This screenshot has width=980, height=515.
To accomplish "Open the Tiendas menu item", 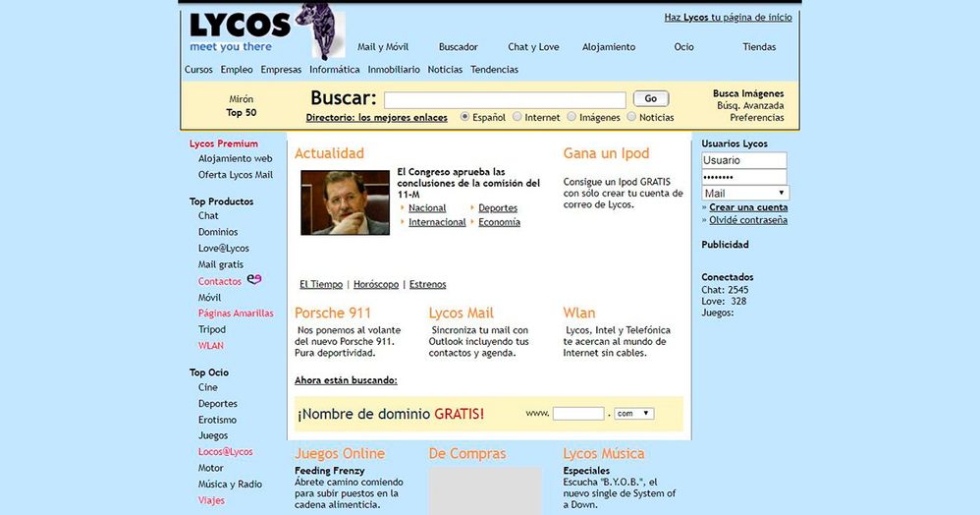I will pyautogui.click(x=759, y=47).
